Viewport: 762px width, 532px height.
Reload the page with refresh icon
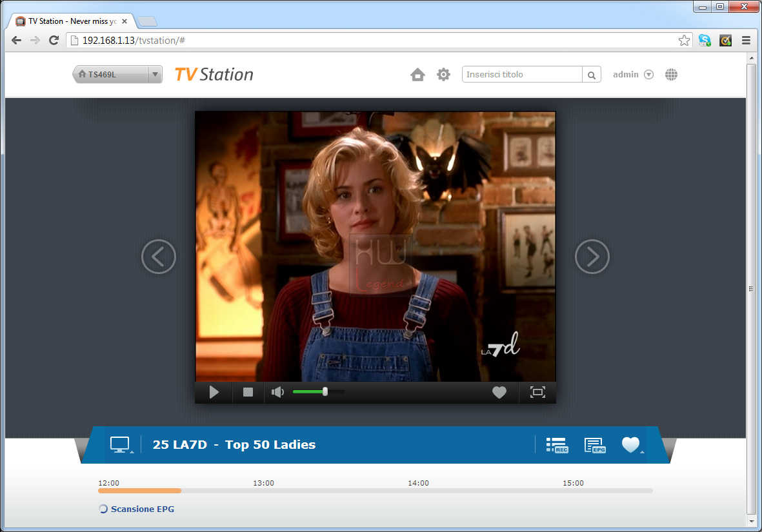click(x=54, y=41)
